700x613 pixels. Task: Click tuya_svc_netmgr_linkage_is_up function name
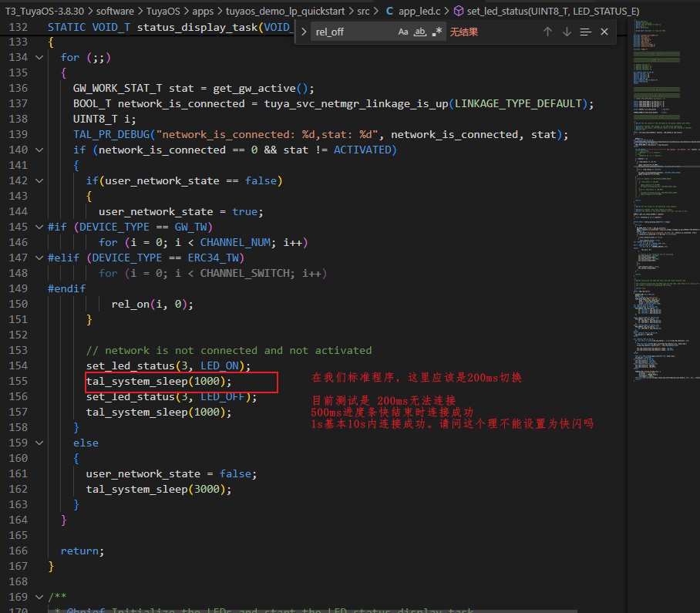click(x=356, y=103)
